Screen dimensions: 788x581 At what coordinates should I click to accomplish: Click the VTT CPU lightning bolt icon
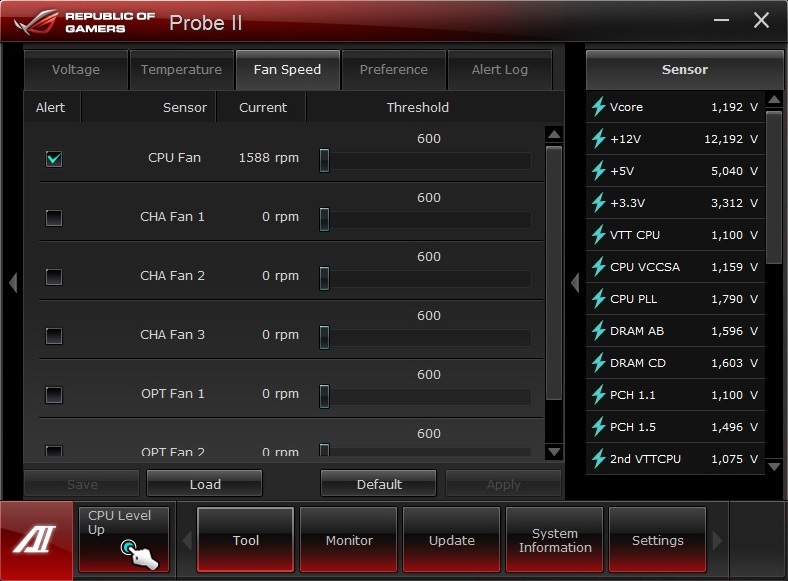point(599,235)
